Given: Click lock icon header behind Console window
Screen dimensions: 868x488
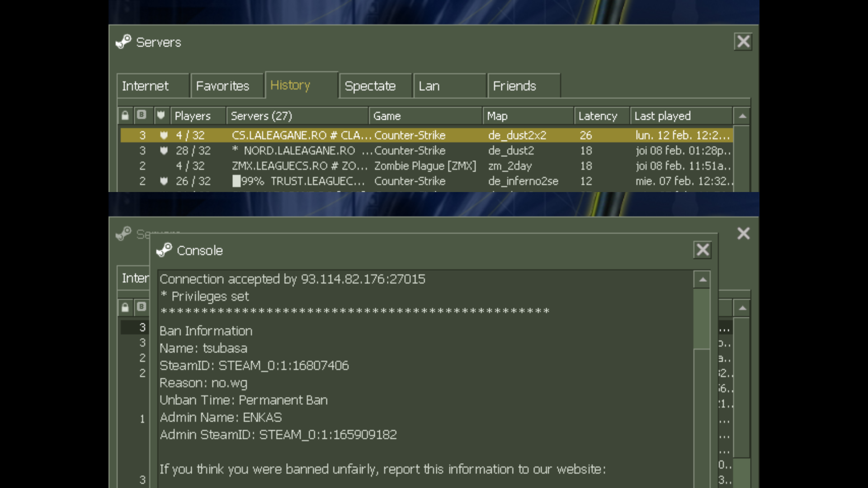Looking at the screenshot, I should pos(125,308).
